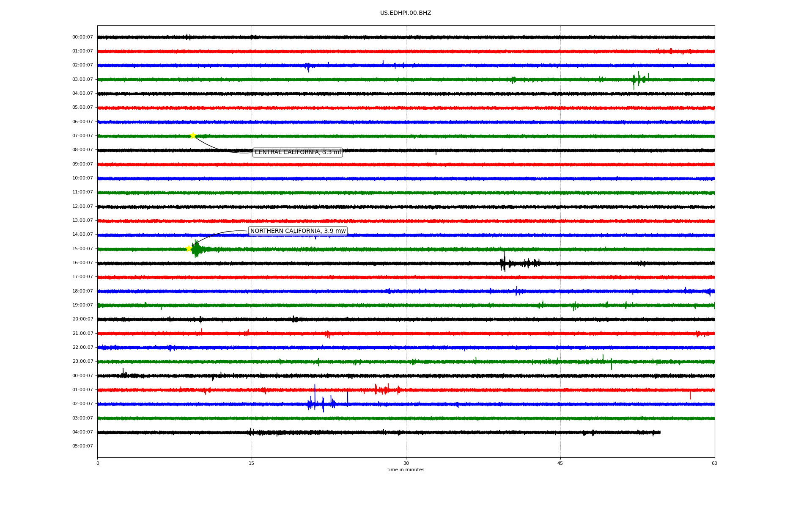
Task: Click the US.EDHPI.00.BHZ plot title
Action: (x=405, y=13)
